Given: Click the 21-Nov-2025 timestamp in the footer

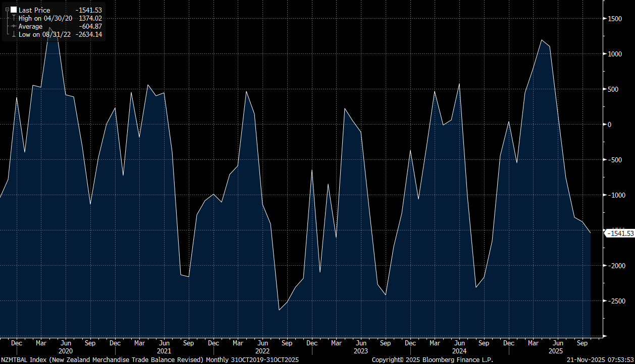Looking at the screenshot, I should (598, 359).
